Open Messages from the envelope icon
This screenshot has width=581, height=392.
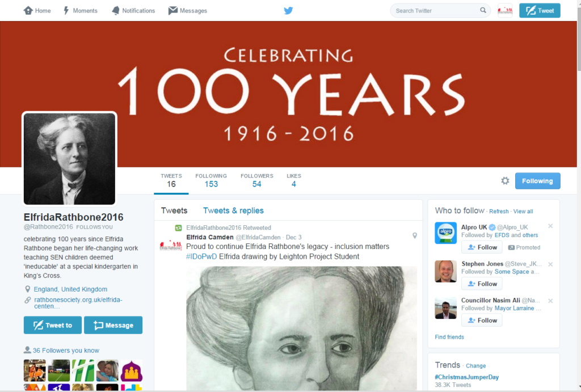point(187,10)
